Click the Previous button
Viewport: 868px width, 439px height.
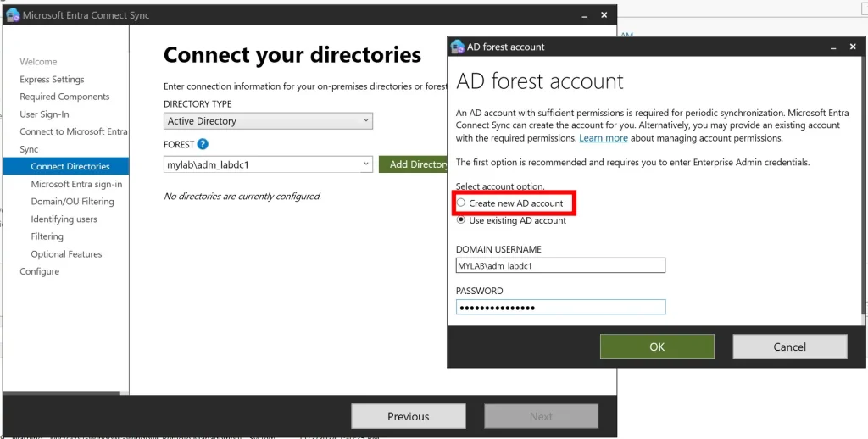[x=408, y=416]
